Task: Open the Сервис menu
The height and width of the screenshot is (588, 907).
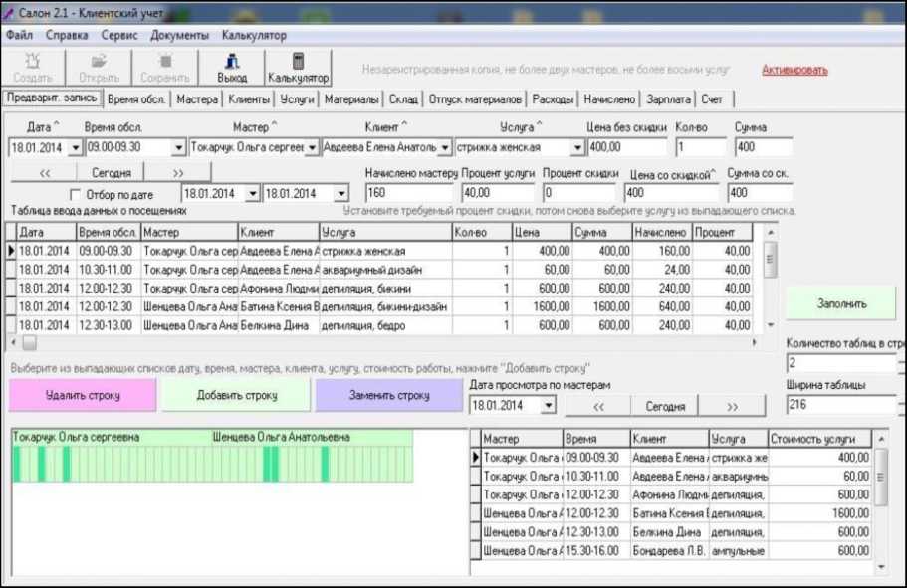Action: point(119,35)
